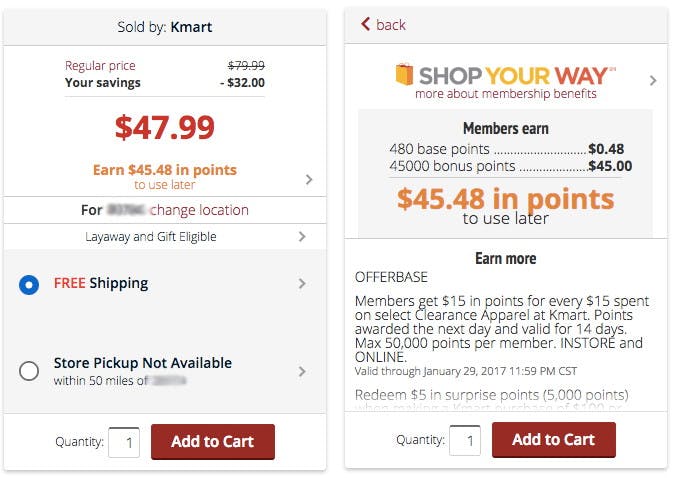The height and width of the screenshot is (478, 674).
Task: Select Store Pickup Not Available radio button
Action: (x=29, y=371)
